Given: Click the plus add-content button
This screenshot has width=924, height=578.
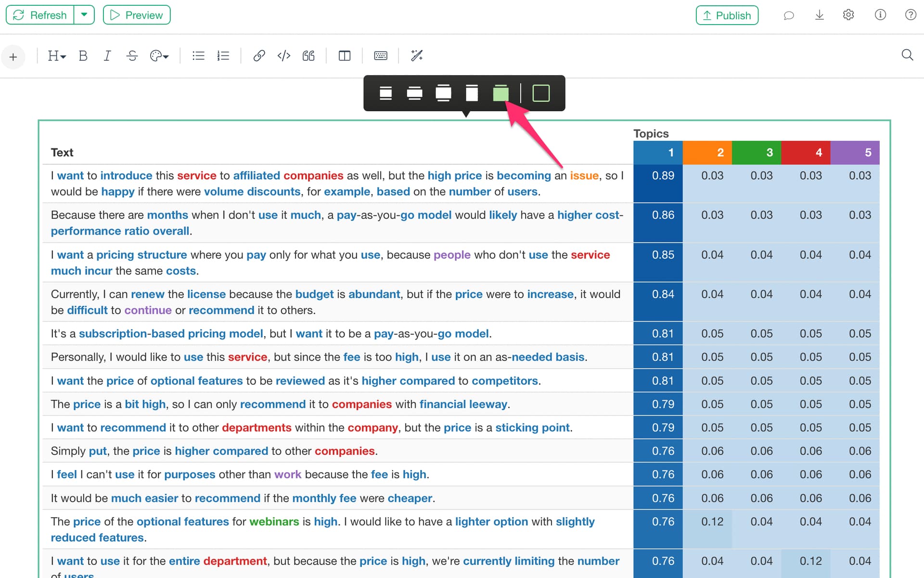Looking at the screenshot, I should click(x=13, y=57).
